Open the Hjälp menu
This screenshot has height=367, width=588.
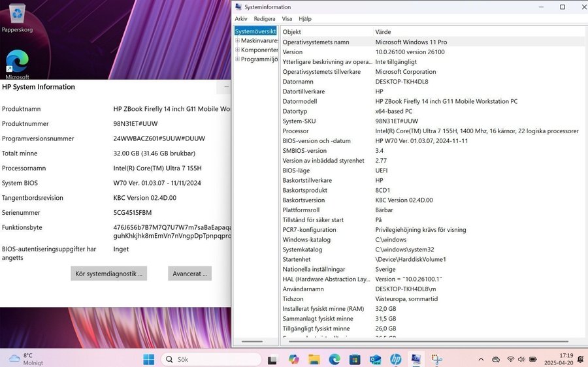[x=305, y=19]
